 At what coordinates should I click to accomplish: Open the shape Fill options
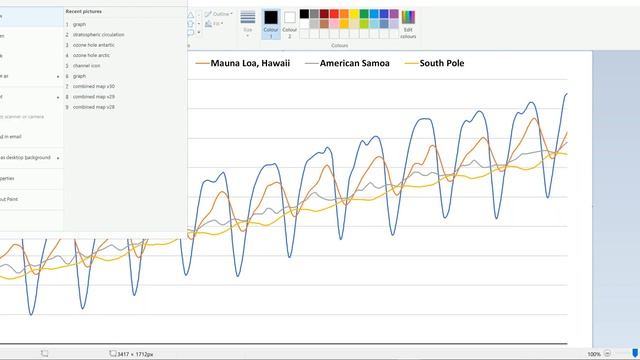214,24
